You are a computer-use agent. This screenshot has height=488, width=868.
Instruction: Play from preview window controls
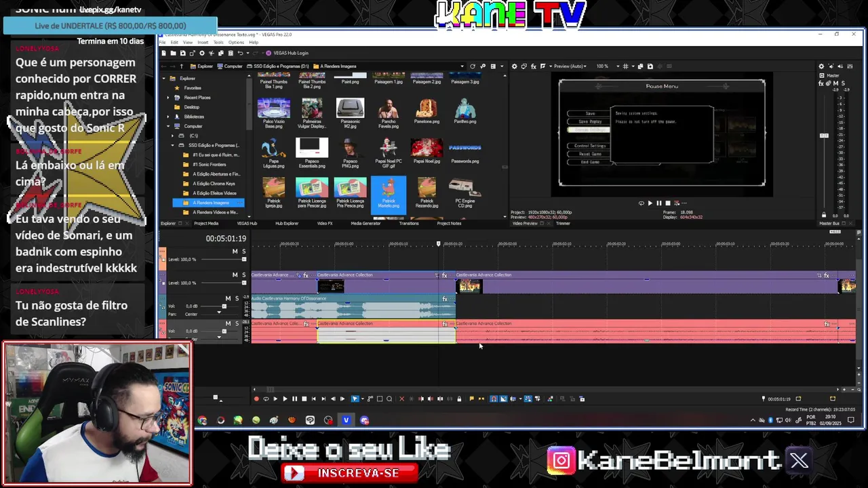pos(650,203)
